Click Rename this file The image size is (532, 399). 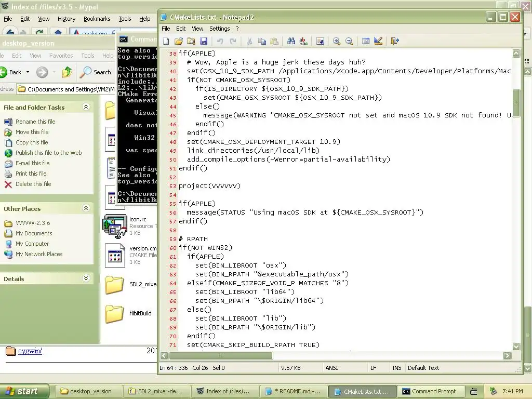[35, 122]
